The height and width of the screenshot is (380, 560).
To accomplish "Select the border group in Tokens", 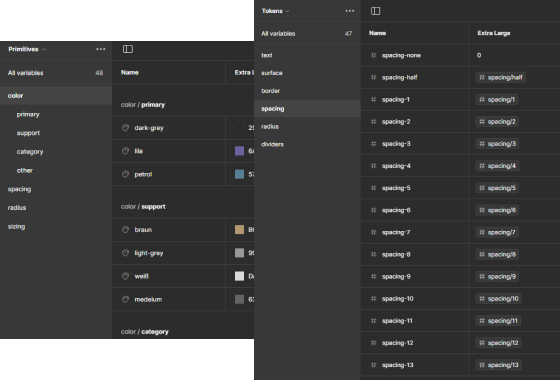I will click(271, 91).
